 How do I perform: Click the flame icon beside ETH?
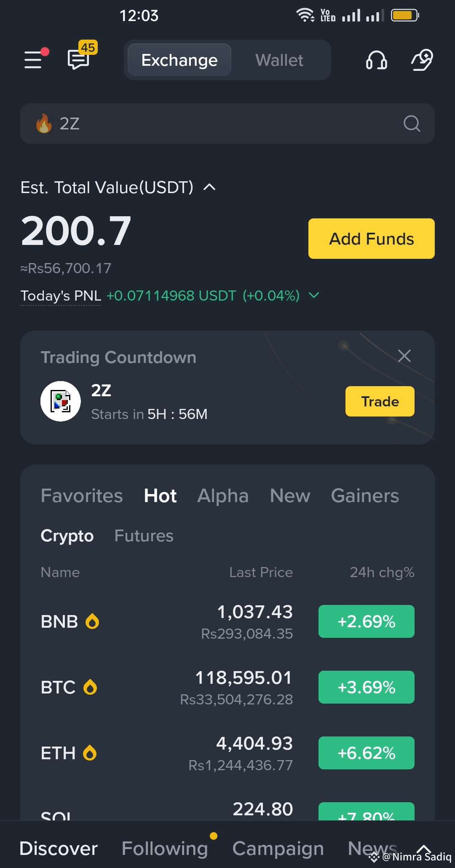(90, 753)
